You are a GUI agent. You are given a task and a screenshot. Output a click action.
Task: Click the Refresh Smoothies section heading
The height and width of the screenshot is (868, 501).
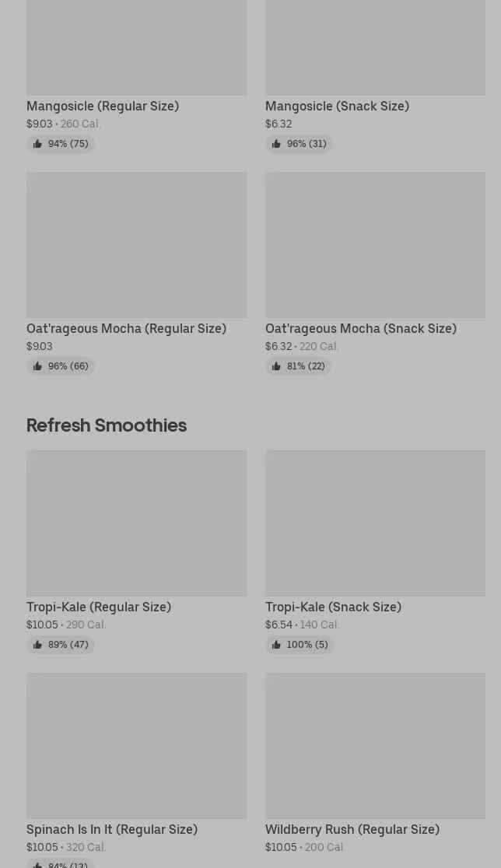coord(107,425)
